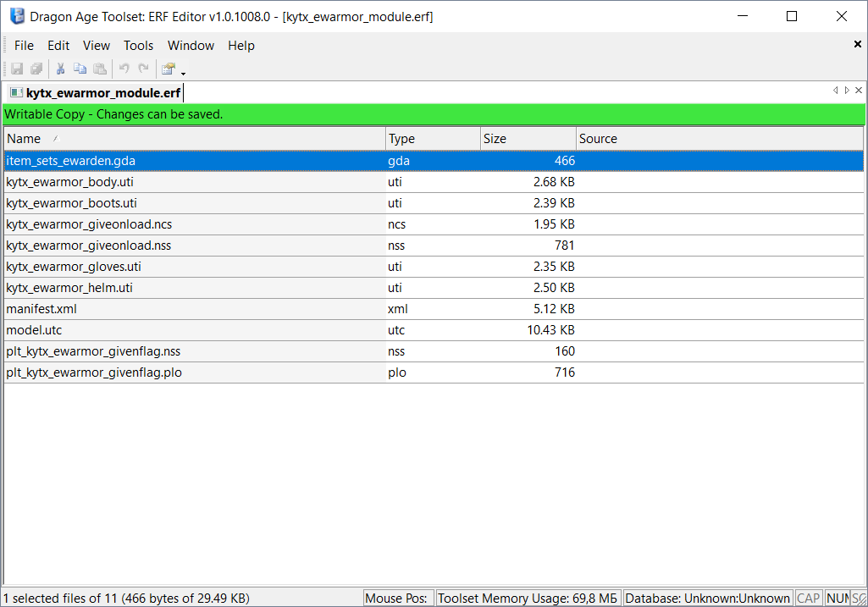
Task: Minimize the Toolset window
Action: (743, 16)
